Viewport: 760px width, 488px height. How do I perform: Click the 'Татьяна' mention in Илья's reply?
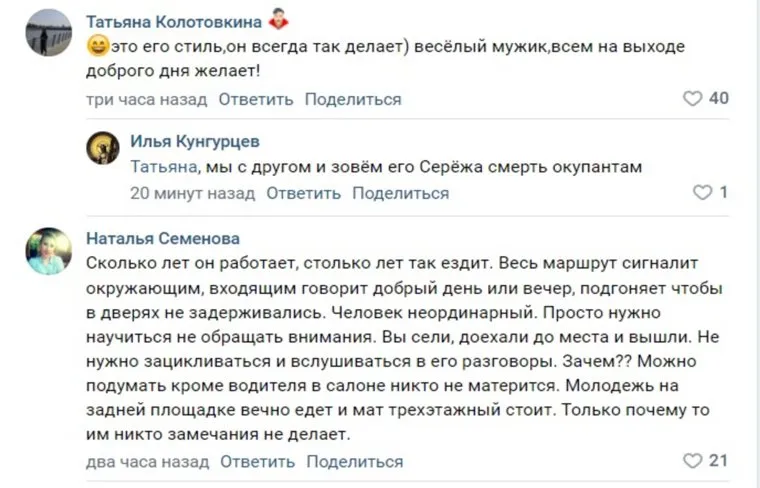click(159, 167)
